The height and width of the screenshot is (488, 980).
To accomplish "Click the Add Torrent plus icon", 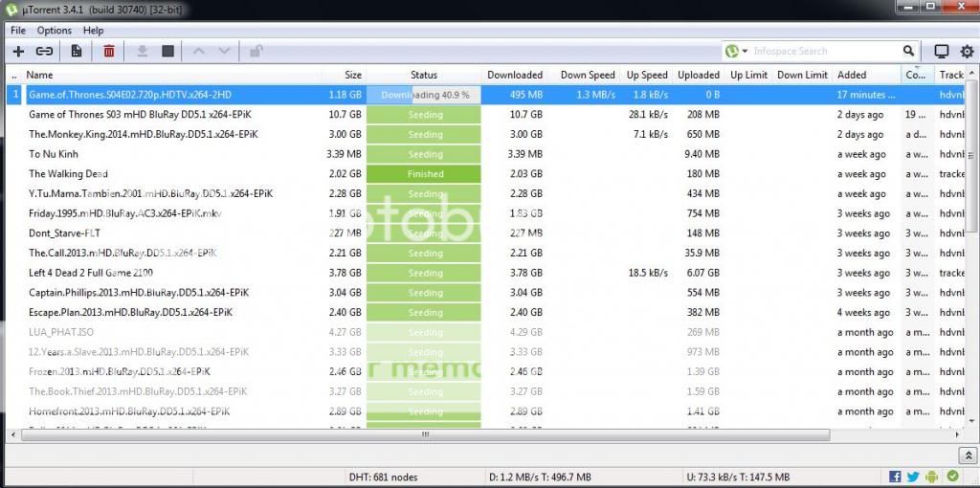I will coord(18,52).
